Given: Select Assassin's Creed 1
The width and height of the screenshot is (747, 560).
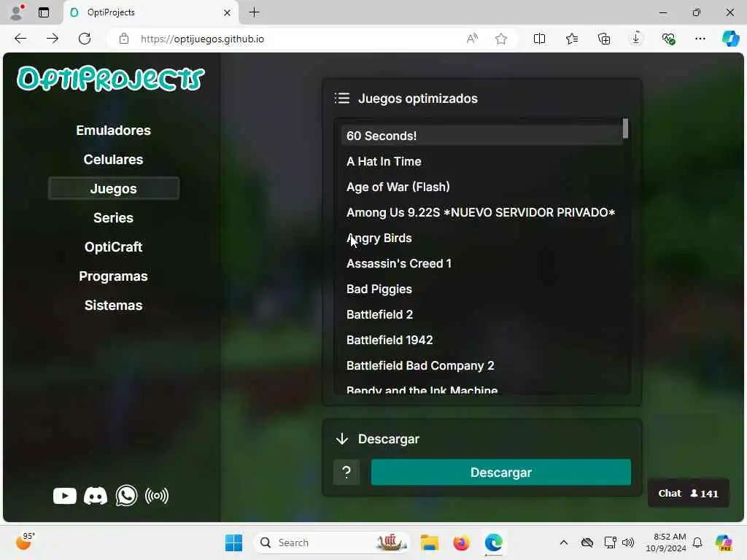Looking at the screenshot, I should pyautogui.click(x=481, y=263).
